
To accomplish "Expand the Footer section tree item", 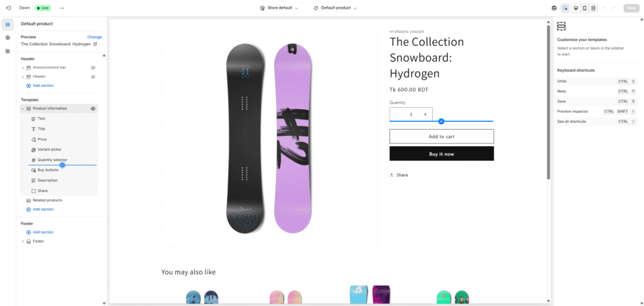I will (23, 241).
